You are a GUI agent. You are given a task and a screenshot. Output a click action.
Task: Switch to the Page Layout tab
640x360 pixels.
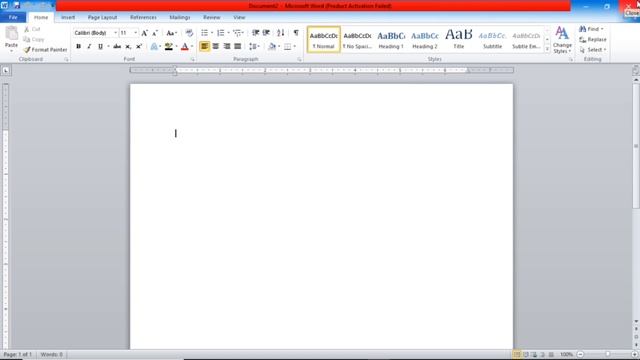[102, 18]
